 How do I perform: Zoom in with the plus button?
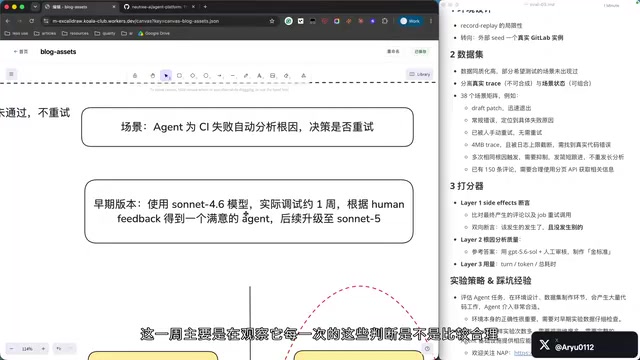[43, 349]
